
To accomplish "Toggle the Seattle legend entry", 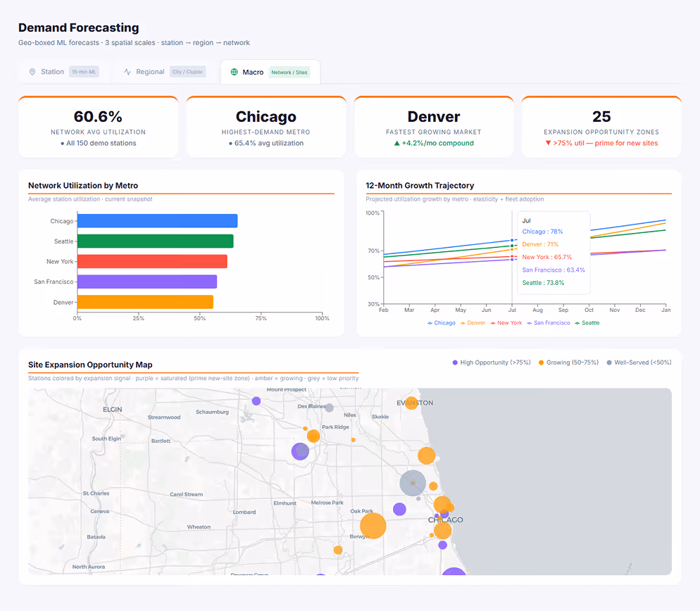I will tap(587, 322).
